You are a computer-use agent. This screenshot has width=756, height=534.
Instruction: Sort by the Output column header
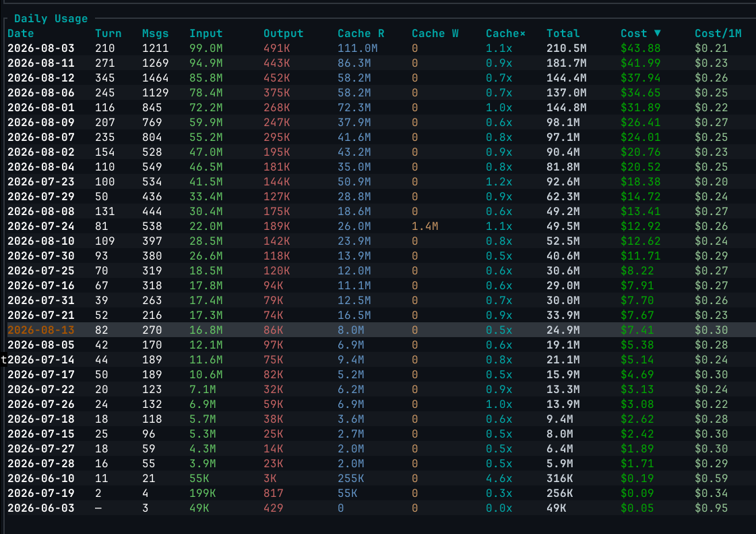tap(284, 33)
